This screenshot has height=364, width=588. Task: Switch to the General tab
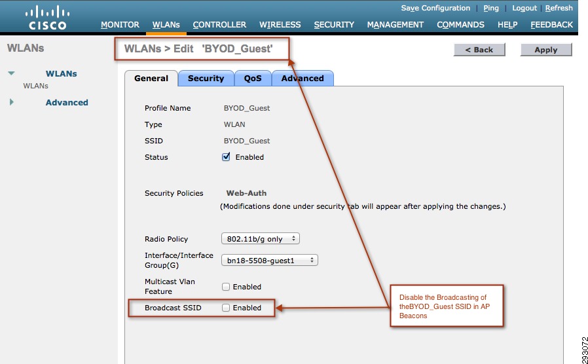point(151,79)
